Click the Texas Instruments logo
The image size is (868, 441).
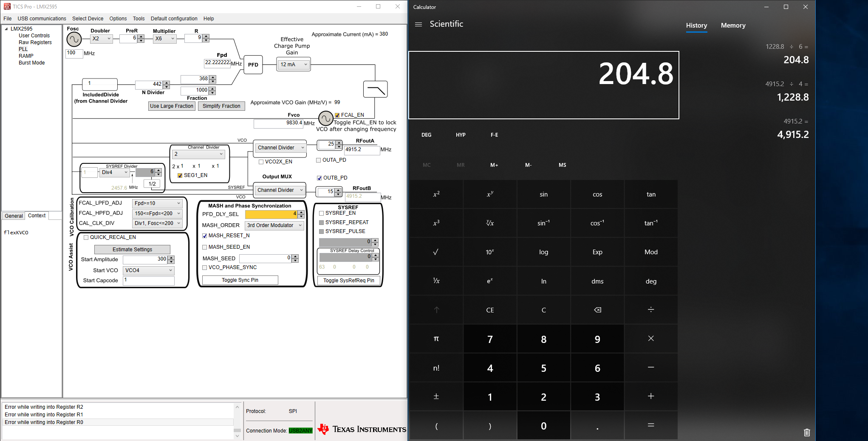362,429
